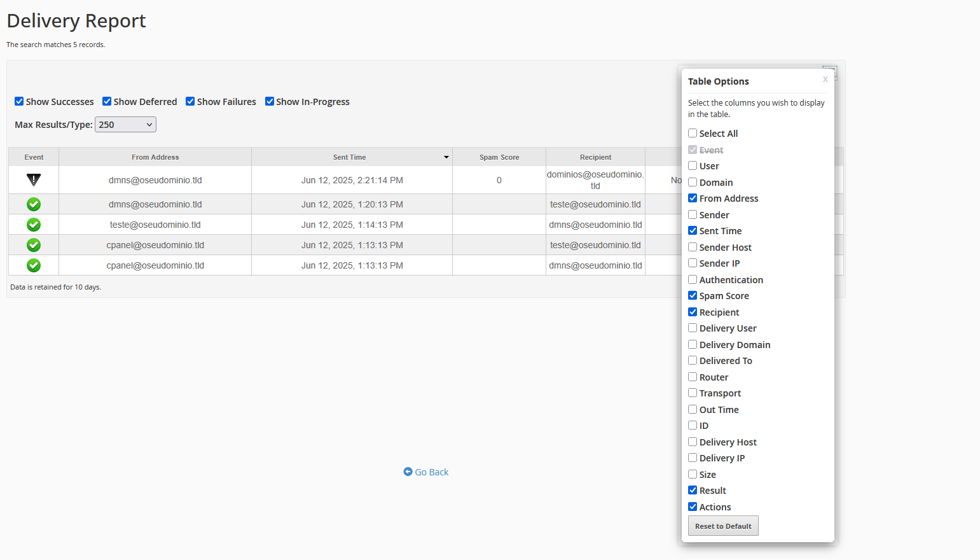Sort by Spam Score column header
The image size is (980, 560).
pos(499,157)
